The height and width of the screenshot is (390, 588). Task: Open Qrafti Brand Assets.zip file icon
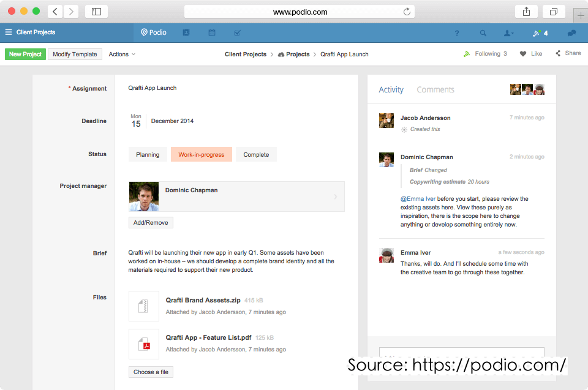tap(143, 306)
